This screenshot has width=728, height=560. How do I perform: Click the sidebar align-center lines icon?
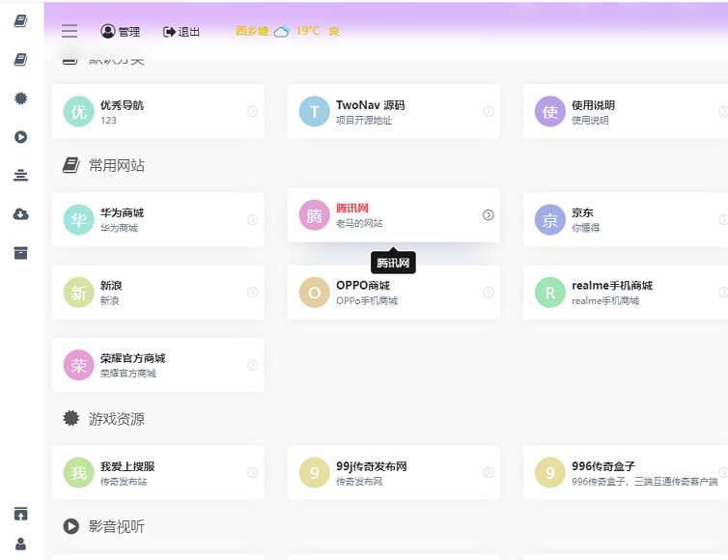pos(21,176)
